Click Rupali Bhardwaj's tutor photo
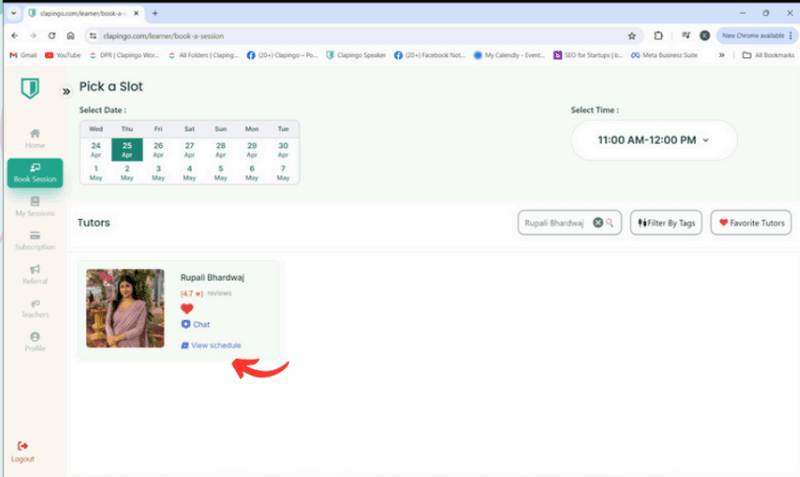This screenshot has width=800, height=477. (x=125, y=307)
